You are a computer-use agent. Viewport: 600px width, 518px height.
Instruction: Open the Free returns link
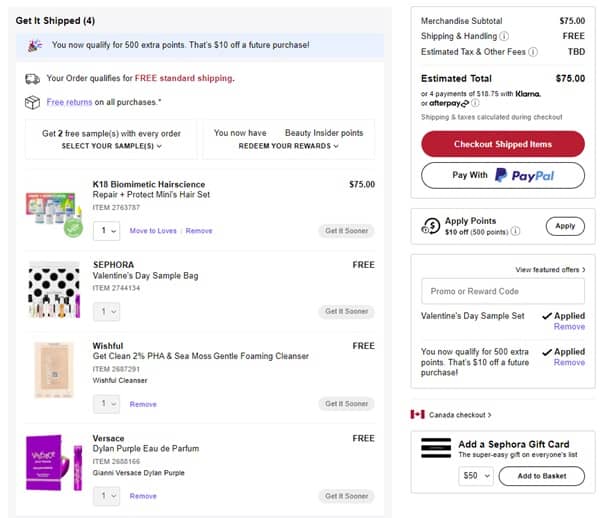(69, 102)
